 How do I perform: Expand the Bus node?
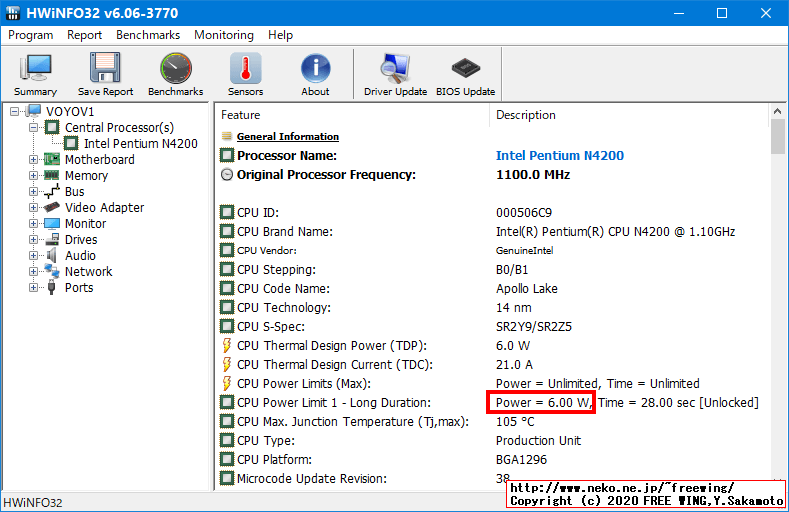pos(33,192)
